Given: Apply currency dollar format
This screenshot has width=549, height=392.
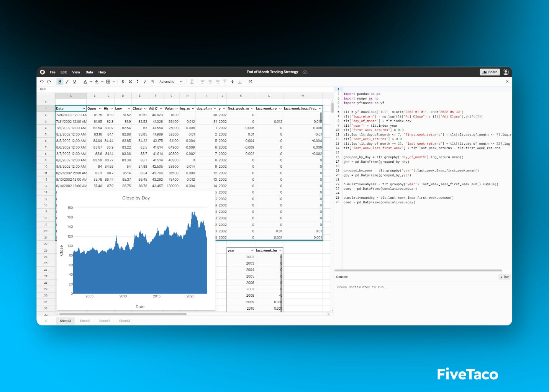Looking at the screenshot, I should point(123,82).
